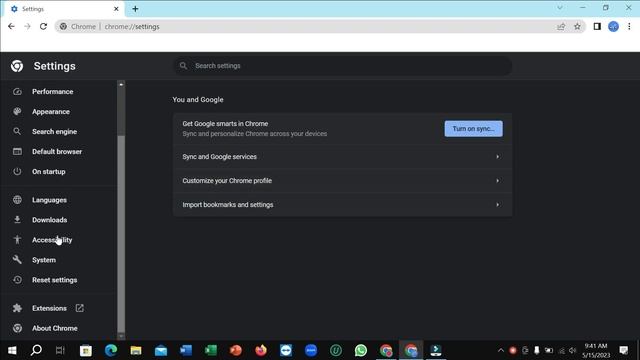Click the About Chrome logo icon
This screenshot has height=360, width=640.
17,328
